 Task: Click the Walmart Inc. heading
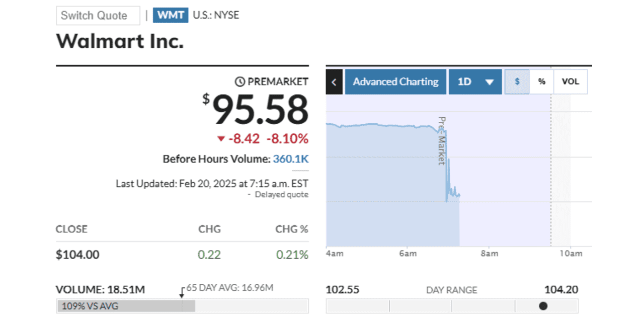120,41
